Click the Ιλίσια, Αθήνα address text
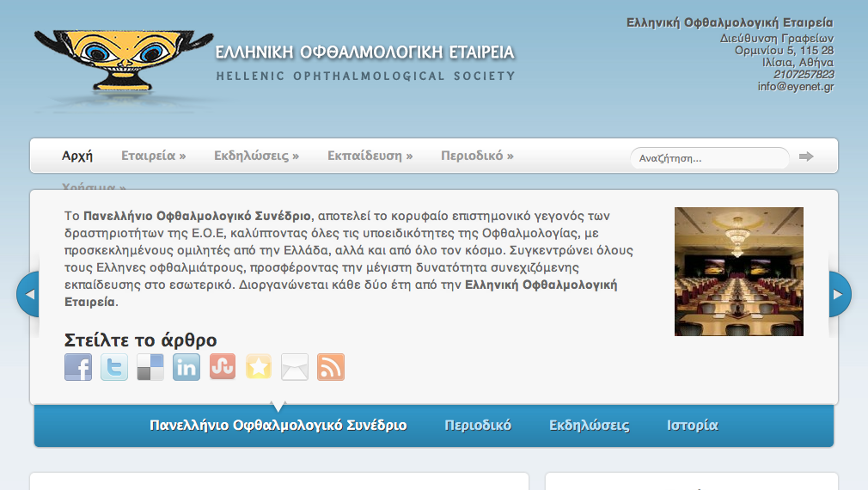This screenshot has height=490, width=868. 798,63
